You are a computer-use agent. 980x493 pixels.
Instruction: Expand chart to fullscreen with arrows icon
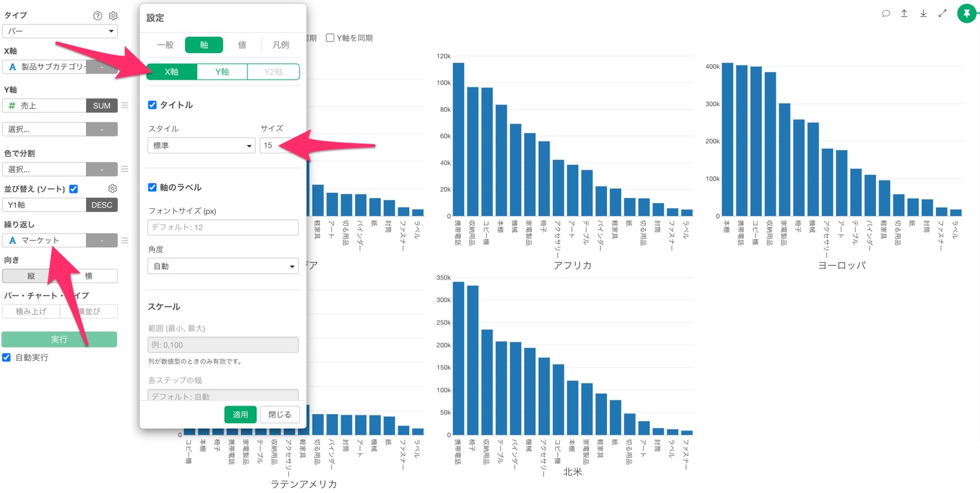(943, 14)
